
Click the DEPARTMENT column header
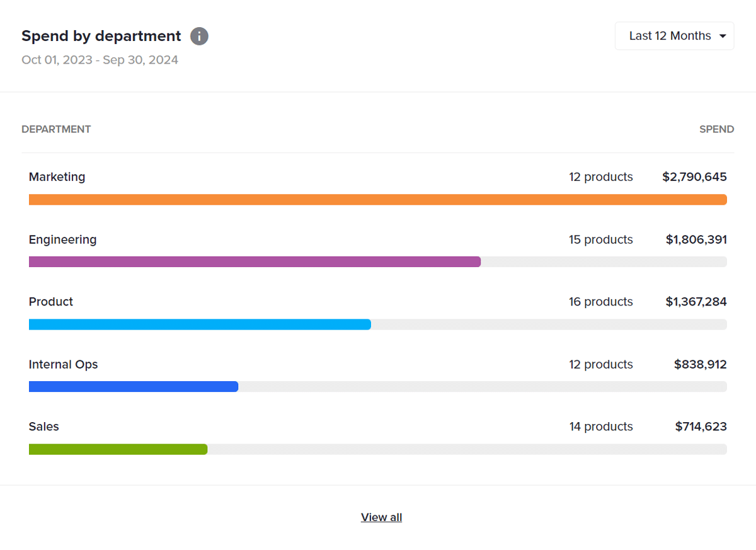pyautogui.click(x=56, y=129)
